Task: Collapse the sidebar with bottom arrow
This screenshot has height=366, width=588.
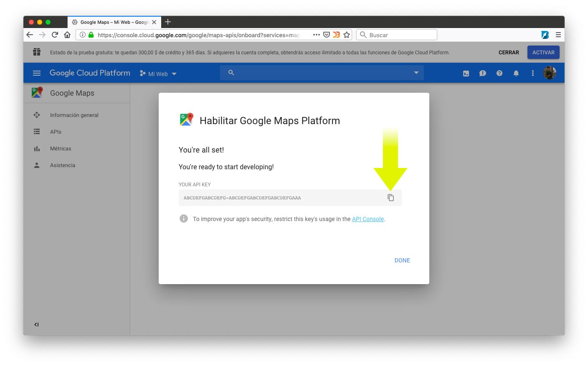Action: click(x=36, y=325)
